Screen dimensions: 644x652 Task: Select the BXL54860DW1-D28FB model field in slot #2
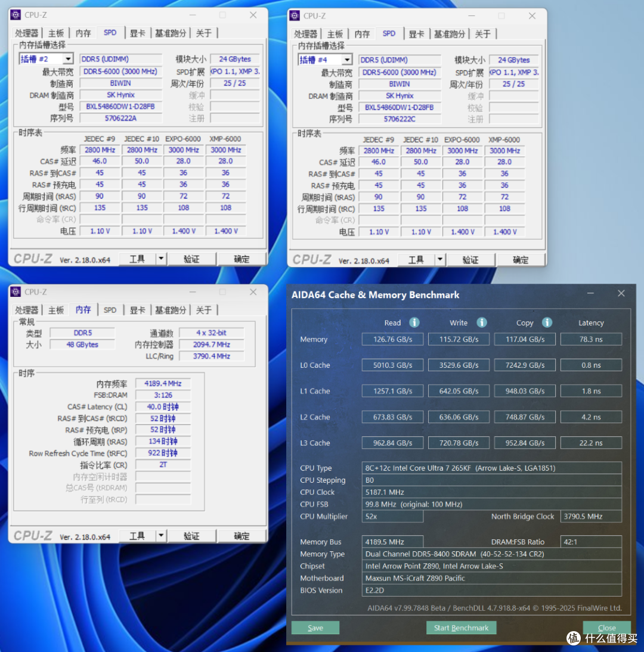(x=120, y=107)
